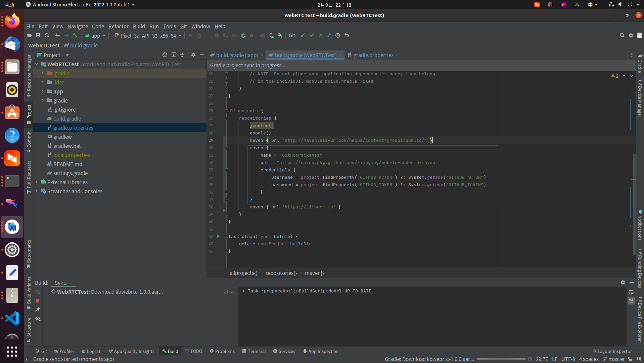Open Terminal tool window tab
This screenshot has width=644, height=363.
[254, 351]
